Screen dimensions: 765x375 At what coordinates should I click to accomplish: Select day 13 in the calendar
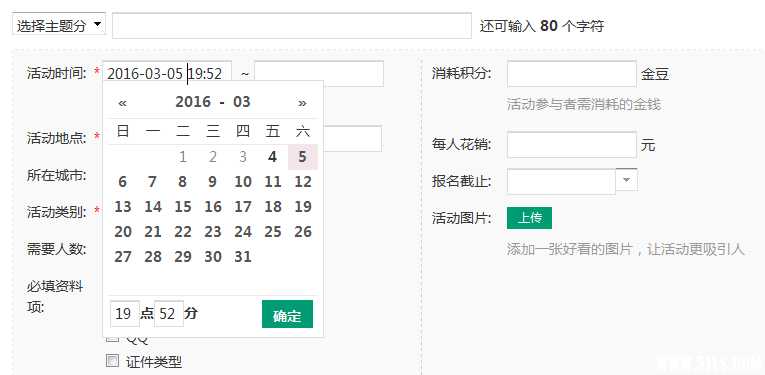122,207
